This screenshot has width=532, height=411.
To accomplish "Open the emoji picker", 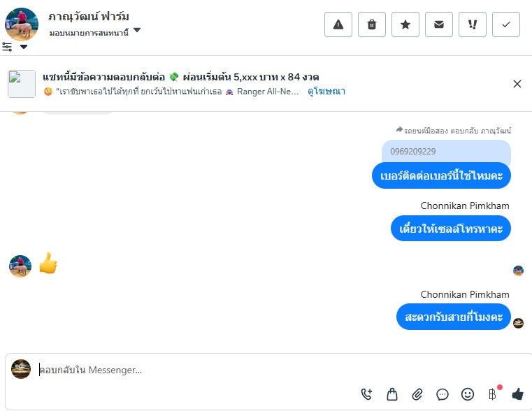I will [x=468, y=394].
